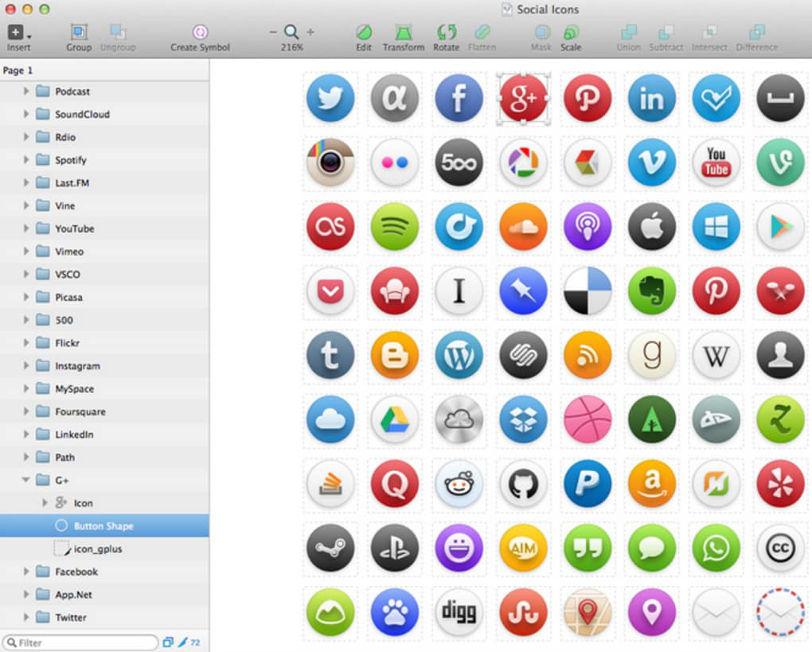Click the green Evernote elephant icon
812x652 pixels.
pos(651,291)
